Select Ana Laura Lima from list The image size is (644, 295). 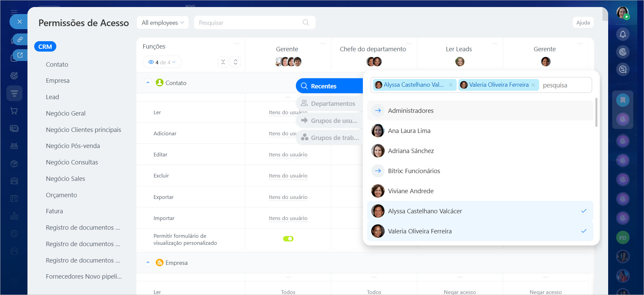(x=409, y=131)
